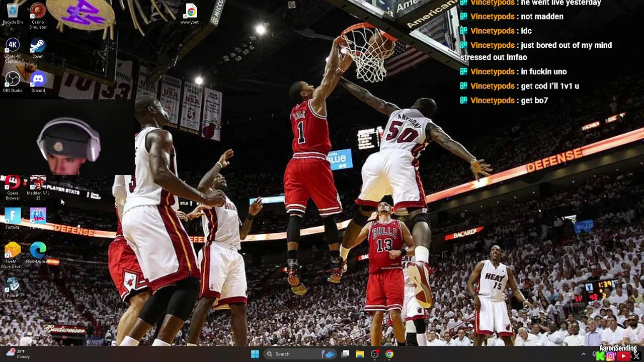
Task: Launch OBS Studio from the desktop
Action: point(13,82)
